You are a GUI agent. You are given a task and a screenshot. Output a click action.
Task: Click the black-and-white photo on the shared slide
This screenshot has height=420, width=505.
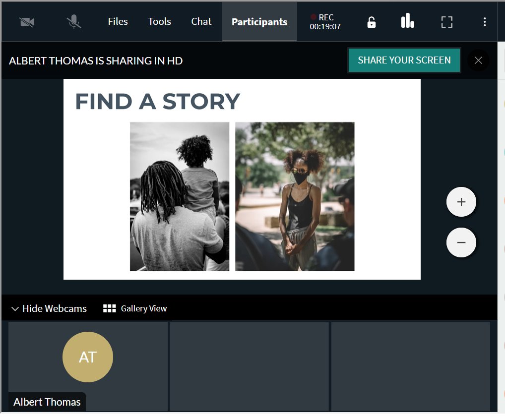tap(180, 196)
